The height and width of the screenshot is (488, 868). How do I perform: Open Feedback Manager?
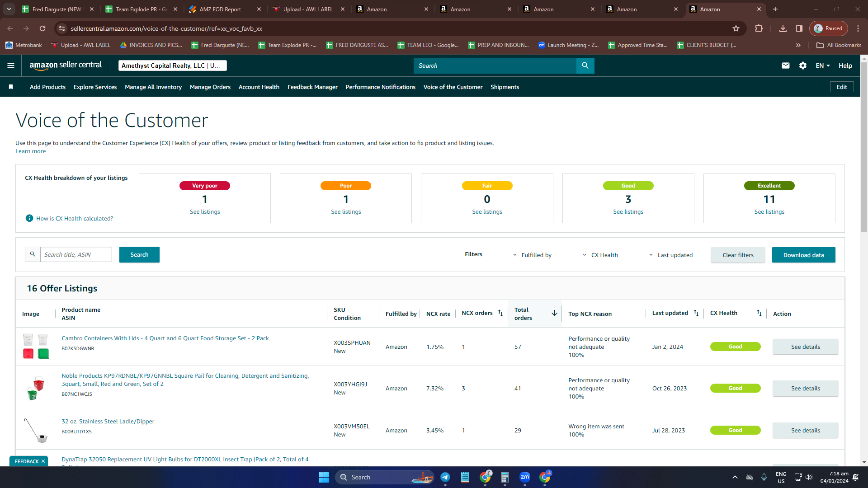(x=312, y=87)
